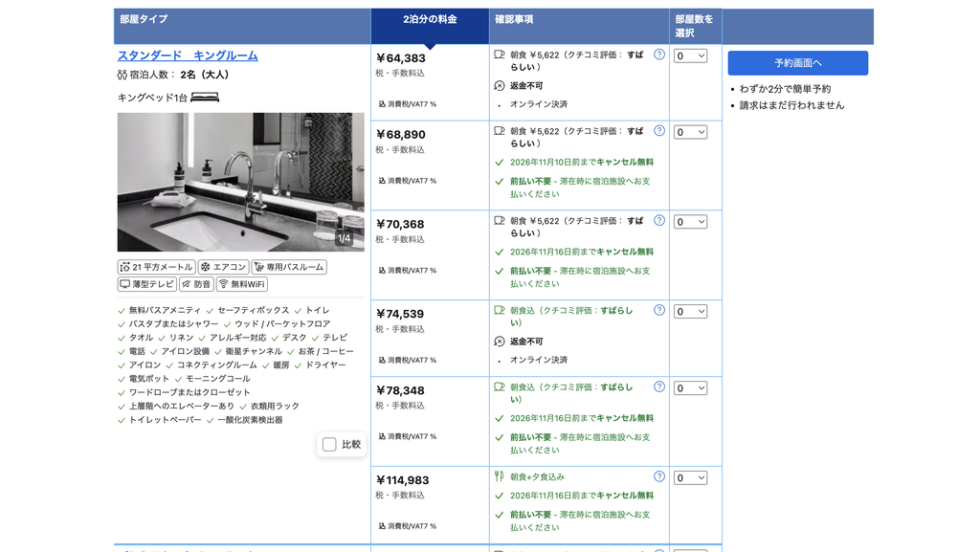Open the bathroom photo thumbnail
Image resolution: width=980 pixels, height=552 pixels.
[240, 183]
